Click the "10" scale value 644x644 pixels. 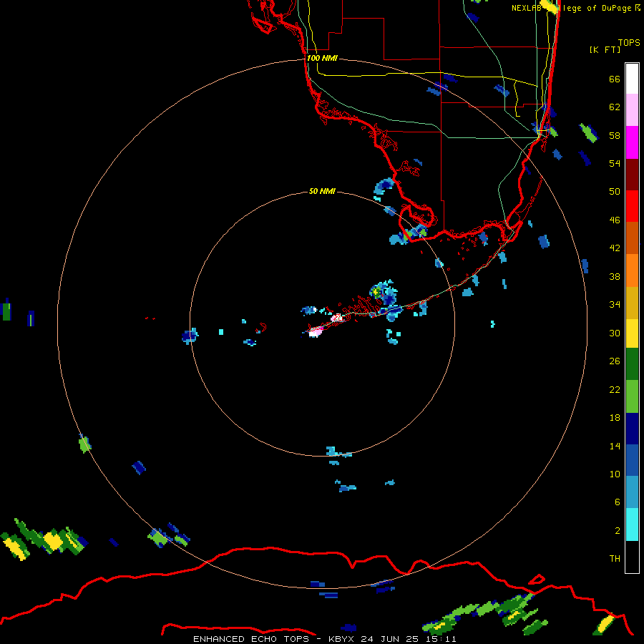point(615,474)
